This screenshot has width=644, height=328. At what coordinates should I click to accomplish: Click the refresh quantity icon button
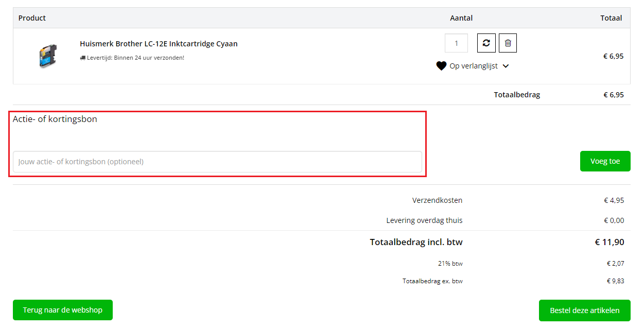(486, 43)
